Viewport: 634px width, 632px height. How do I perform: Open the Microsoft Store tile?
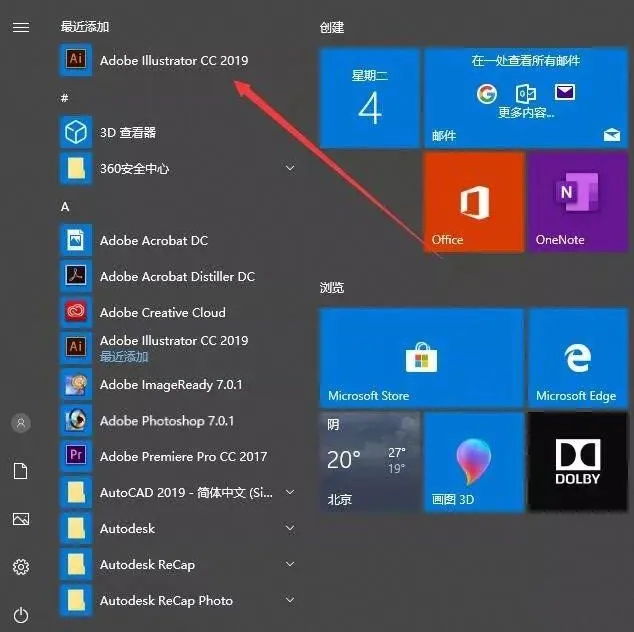(x=422, y=357)
